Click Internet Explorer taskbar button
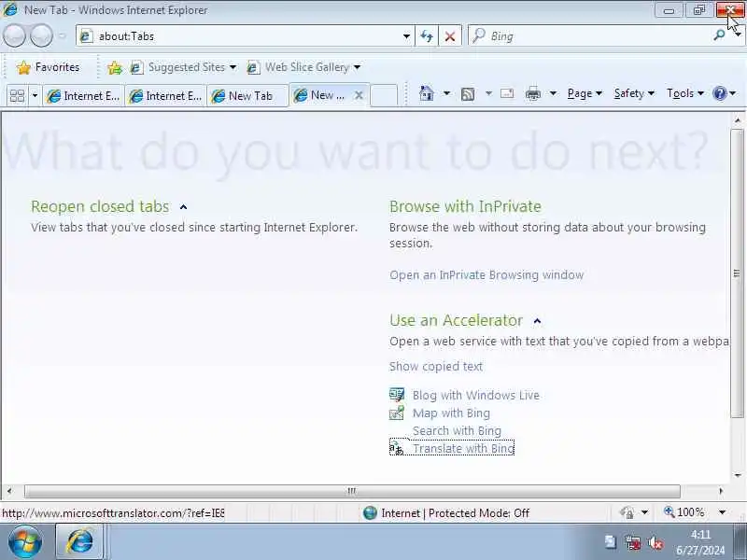This screenshot has width=747, height=560. [80, 542]
